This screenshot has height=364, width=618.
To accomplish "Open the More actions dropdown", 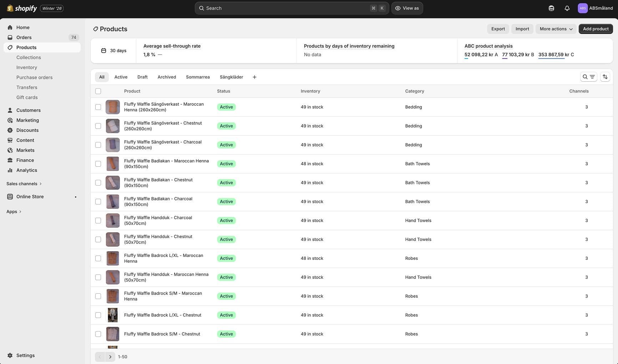I will pos(555,29).
